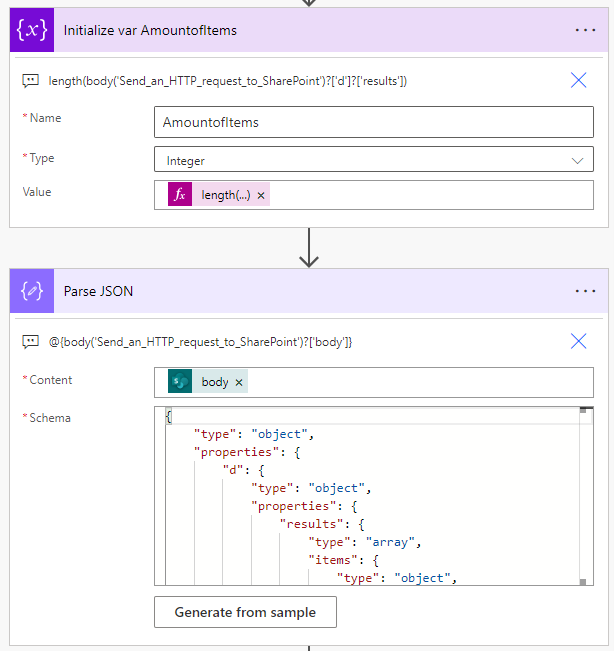
Task: Click comment icon in Parse JSON card
Action: coord(30,342)
